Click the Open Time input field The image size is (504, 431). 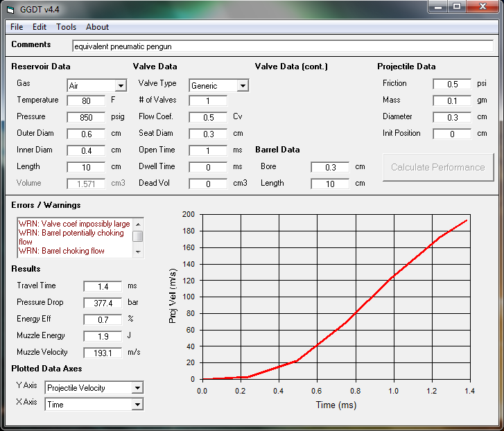tap(208, 150)
